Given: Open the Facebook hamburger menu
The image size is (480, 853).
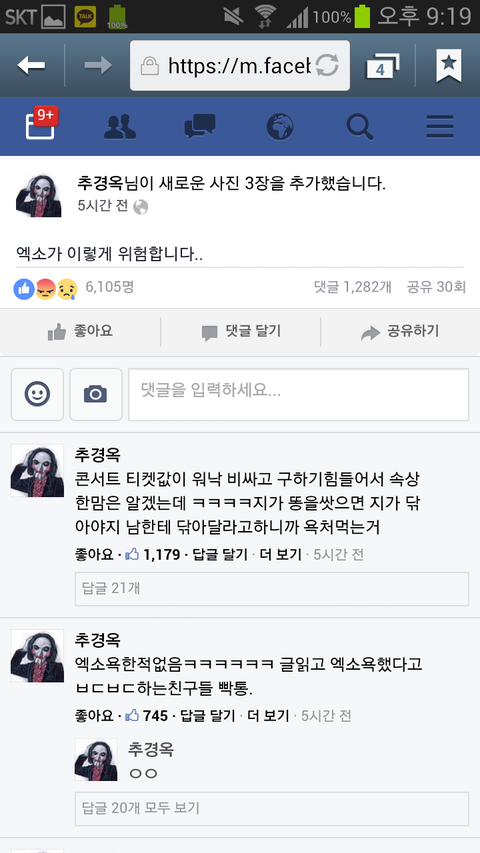Looking at the screenshot, I should coord(440,127).
